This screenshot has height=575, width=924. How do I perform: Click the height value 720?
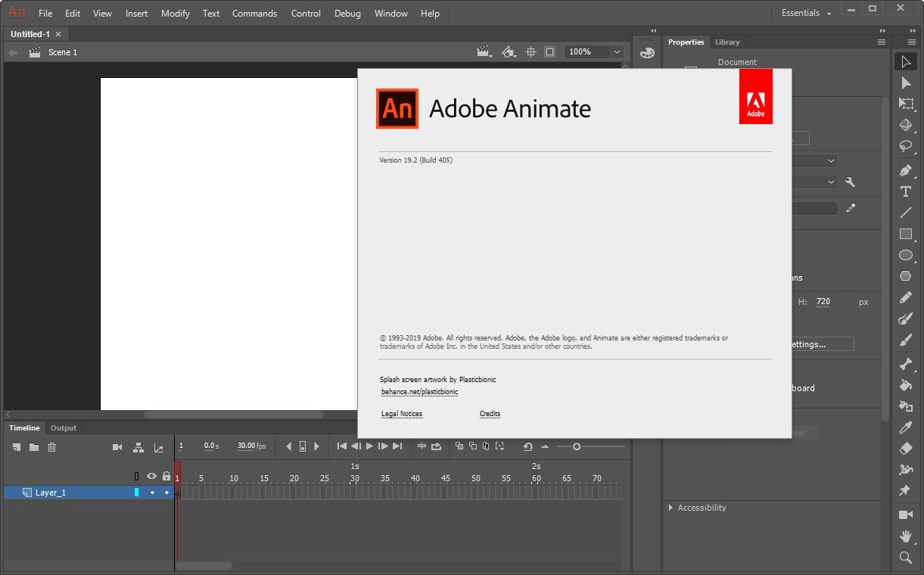[823, 302]
